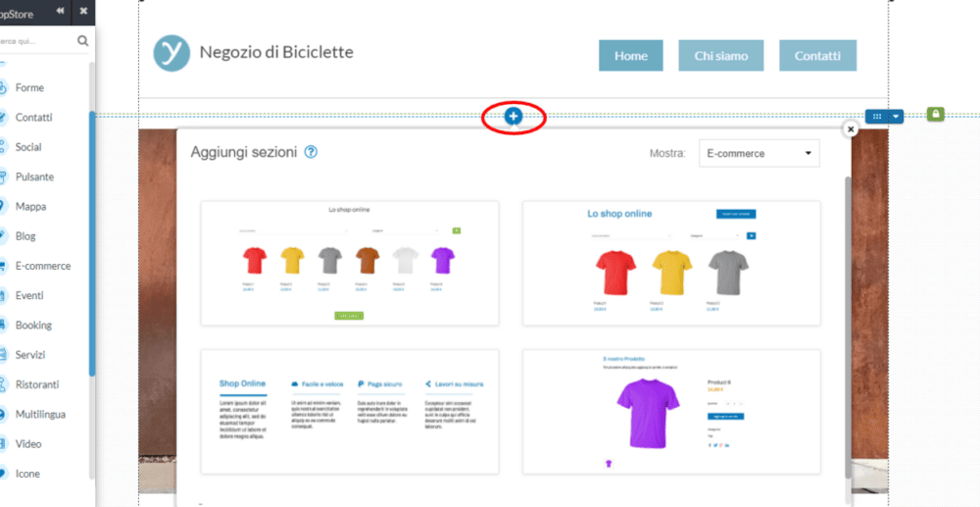Open Icone in the sidebar
The height and width of the screenshot is (507, 980).
point(27,474)
